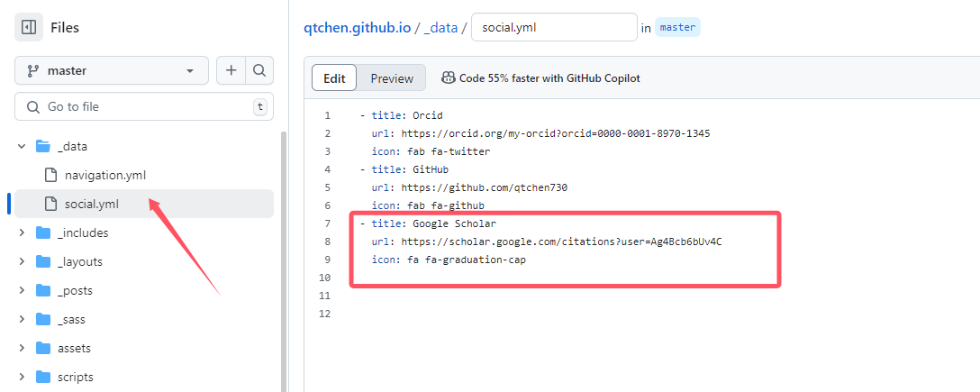Open the scripts folder label
Screen dimensions: 980x392
75,377
